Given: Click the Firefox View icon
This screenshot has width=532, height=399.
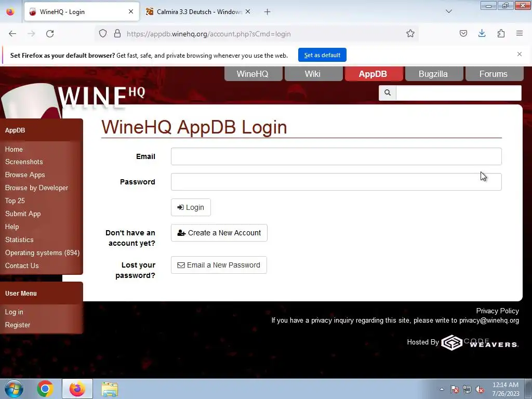Looking at the screenshot, I should (x=10, y=12).
